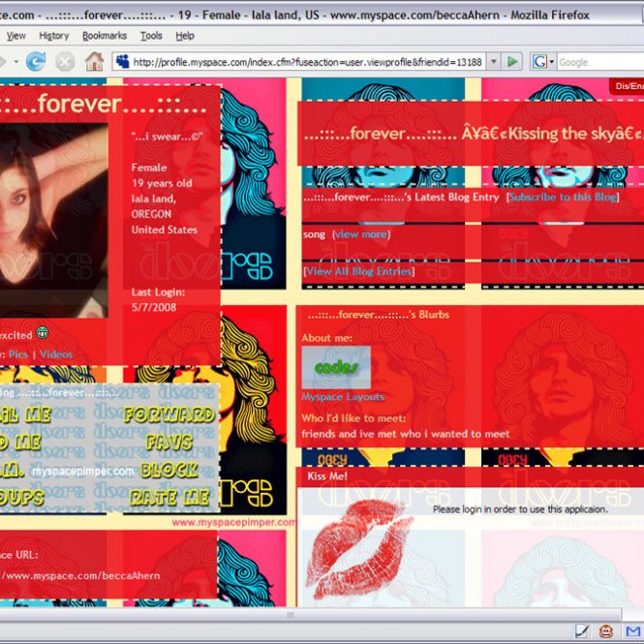The width and height of the screenshot is (644, 644).
Task: Click the red lips Kiss Me image
Action: (x=358, y=549)
